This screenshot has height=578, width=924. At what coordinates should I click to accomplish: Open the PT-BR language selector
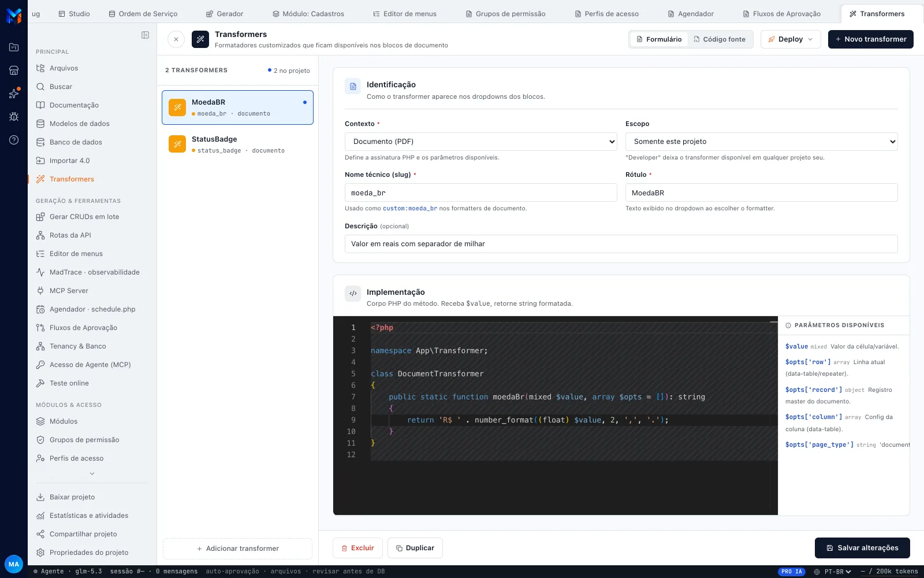[x=833, y=572]
